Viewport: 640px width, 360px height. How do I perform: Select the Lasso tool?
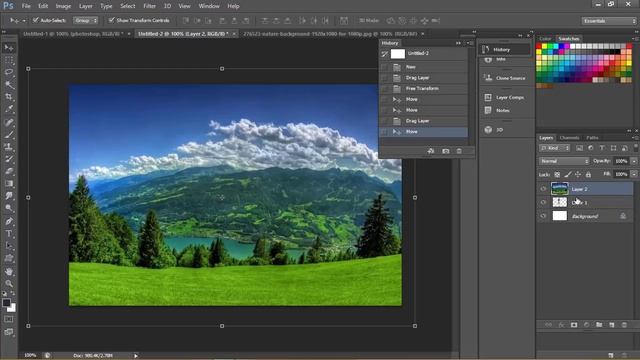pos(9,73)
